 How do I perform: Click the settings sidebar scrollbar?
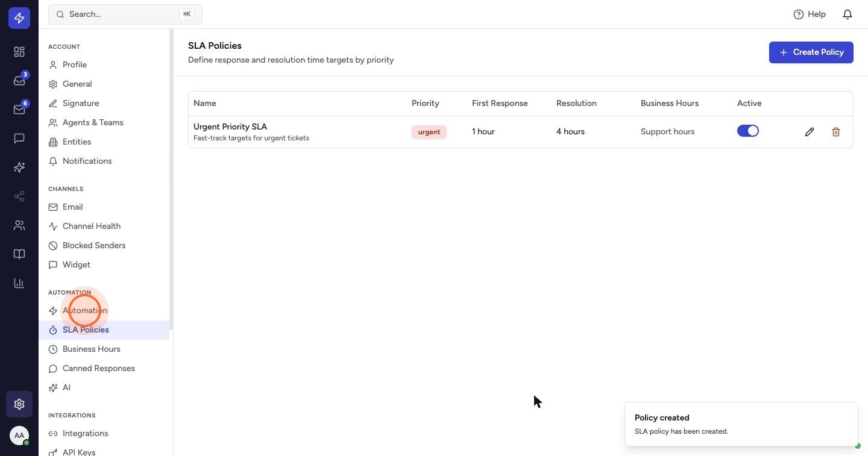click(171, 180)
